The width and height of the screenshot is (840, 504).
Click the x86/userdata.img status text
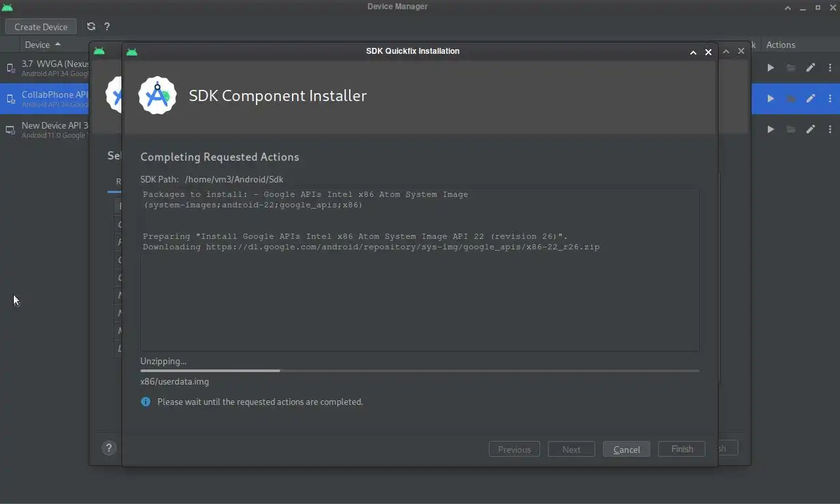(175, 381)
